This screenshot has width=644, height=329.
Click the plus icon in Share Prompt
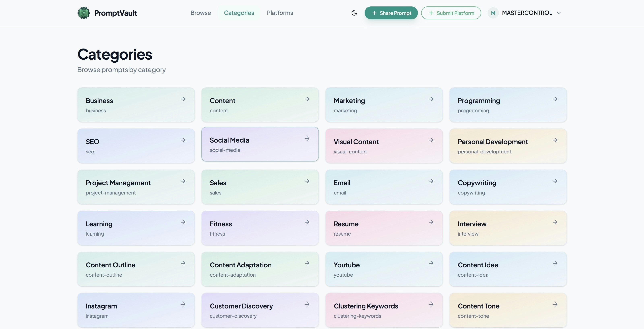(374, 13)
